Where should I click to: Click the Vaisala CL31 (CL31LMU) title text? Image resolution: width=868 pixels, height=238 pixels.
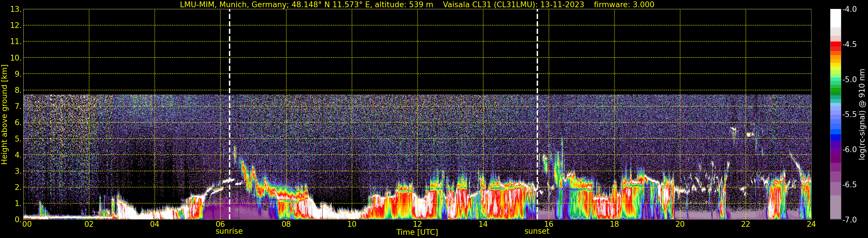[490, 5]
